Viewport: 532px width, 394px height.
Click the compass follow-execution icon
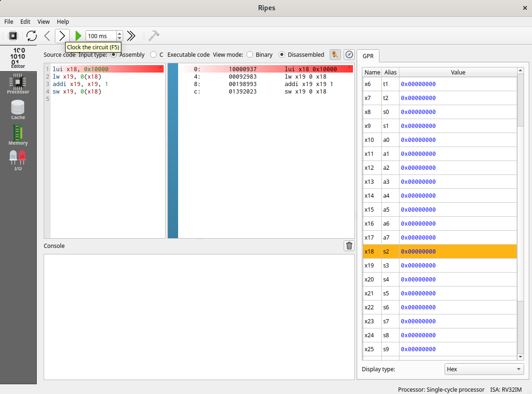(x=349, y=54)
